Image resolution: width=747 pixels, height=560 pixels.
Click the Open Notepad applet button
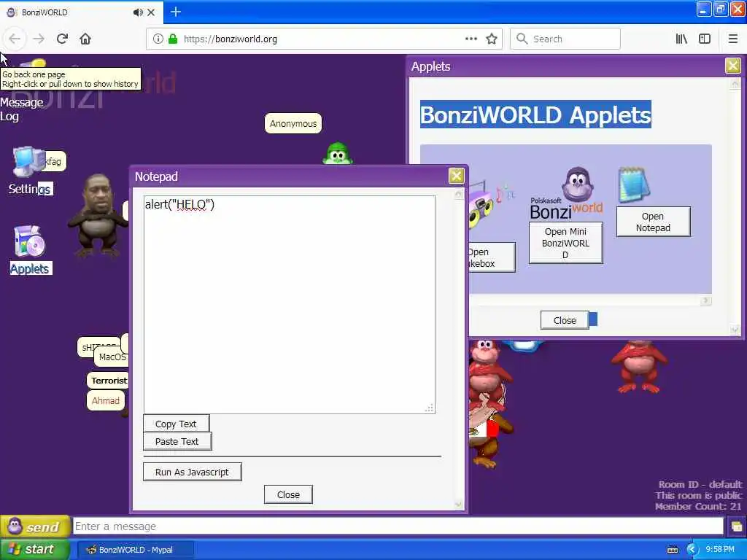click(x=653, y=222)
